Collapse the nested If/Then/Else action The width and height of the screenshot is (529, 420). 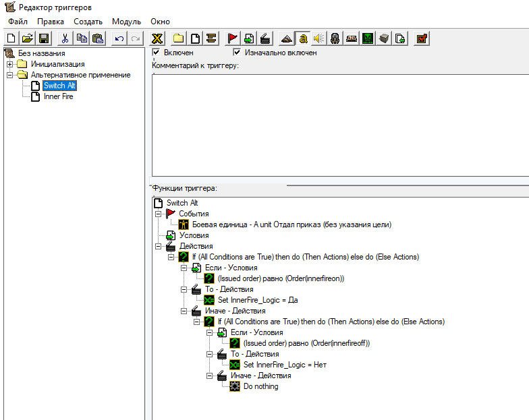(197, 322)
